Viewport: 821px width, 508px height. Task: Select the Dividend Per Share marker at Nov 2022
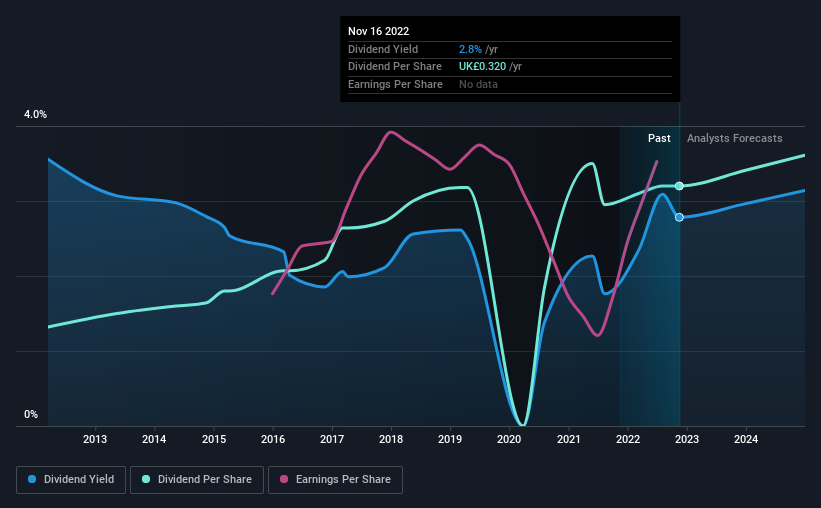click(x=679, y=186)
